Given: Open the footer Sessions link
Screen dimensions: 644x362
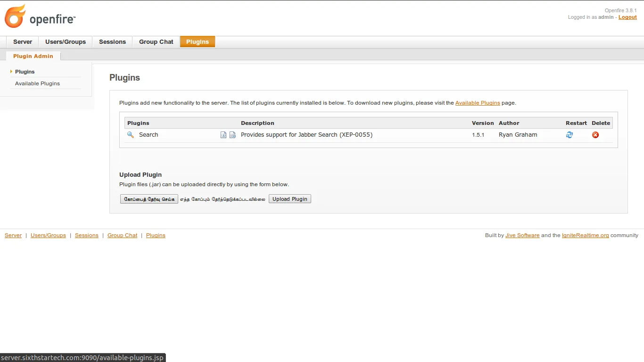Looking at the screenshot, I should tap(87, 235).
